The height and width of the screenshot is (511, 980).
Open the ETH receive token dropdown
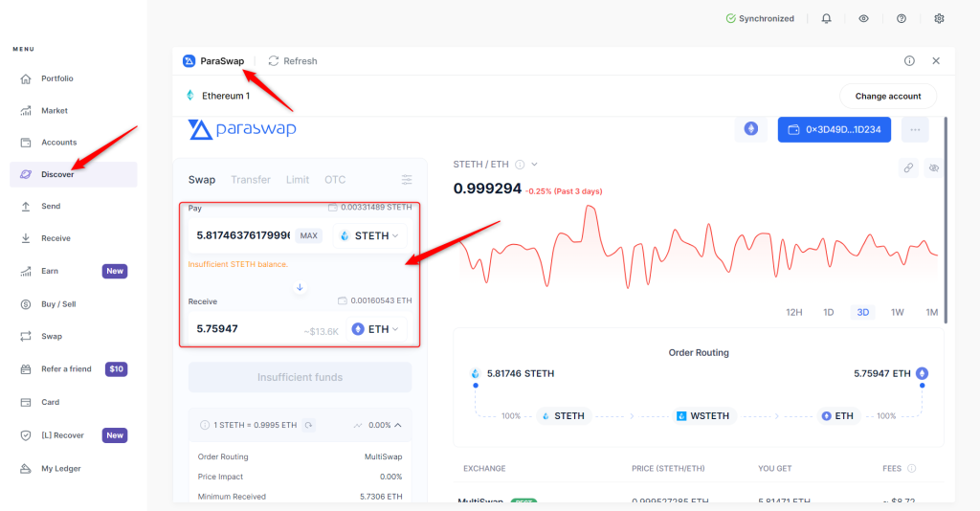375,329
